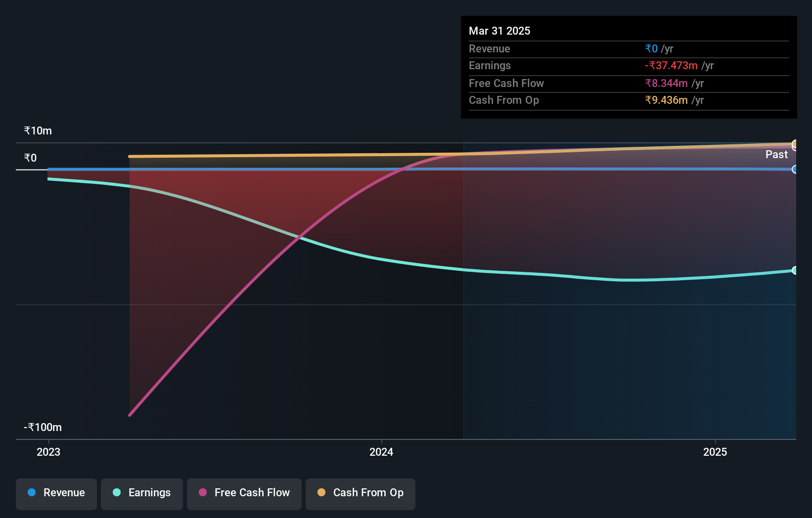Click the ₹10m y-axis label
This screenshot has height=518, width=812.
click(x=38, y=131)
